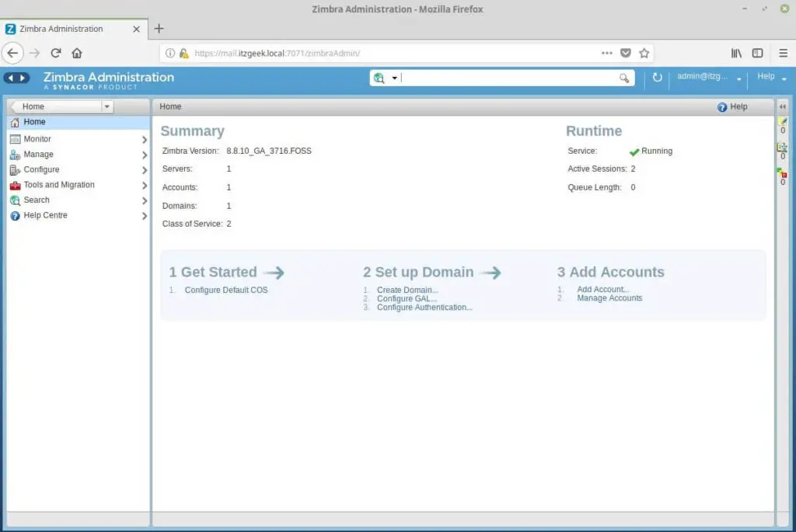Click the Zimbra Administration browser tab

click(74, 29)
